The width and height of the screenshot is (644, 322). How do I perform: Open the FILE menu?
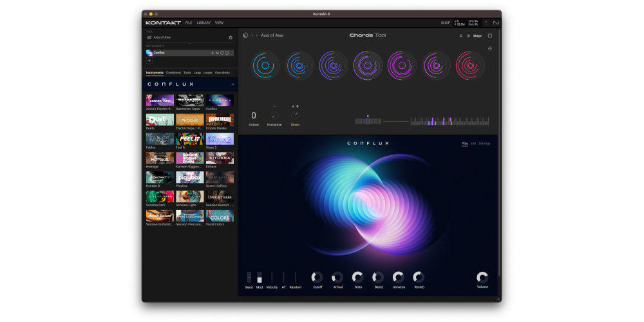pyautogui.click(x=189, y=23)
